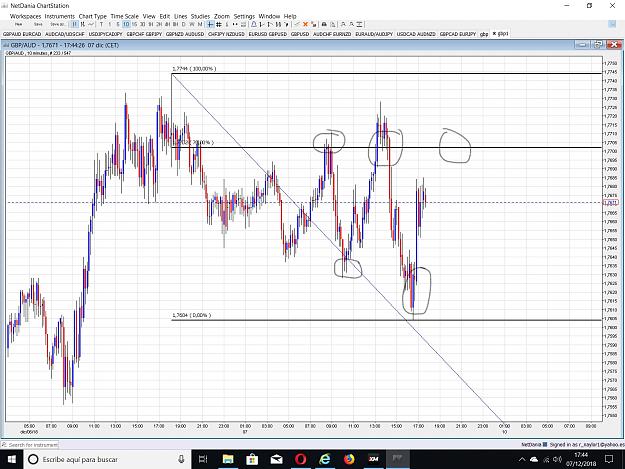Open Microsoft Store from taskbar
This screenshot has height=469, width=625.
(252, 459)
